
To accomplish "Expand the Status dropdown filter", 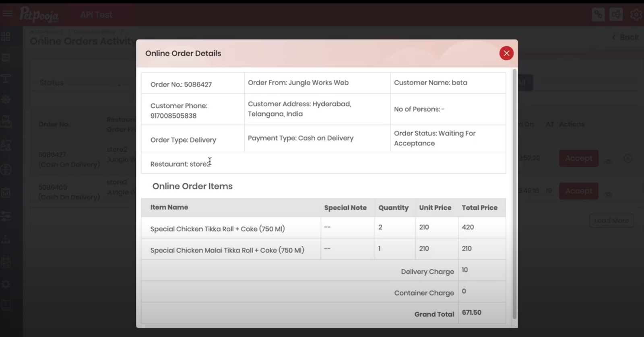I will pos(80,84).
